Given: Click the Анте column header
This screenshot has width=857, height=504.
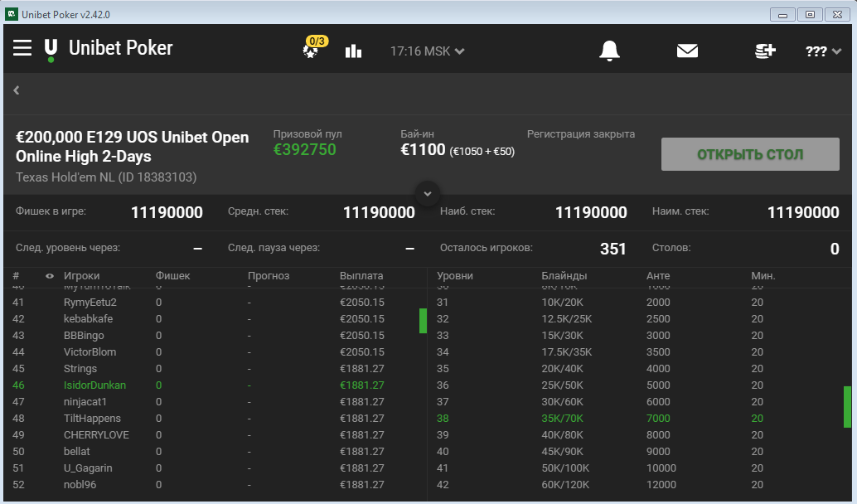Looking at the screenshot, I should (658, 276).
